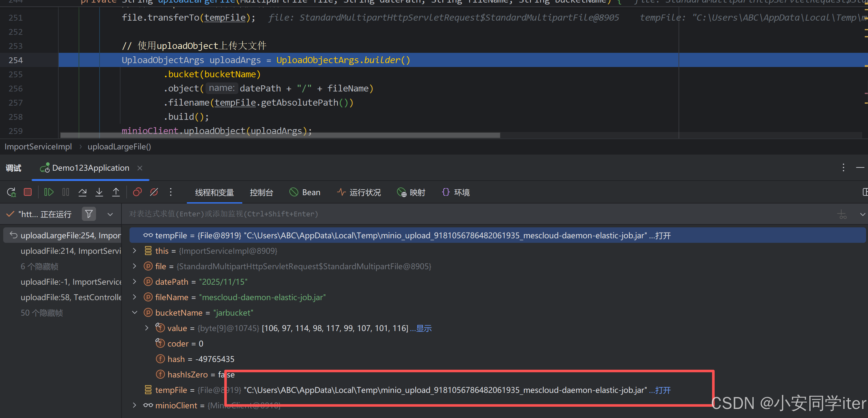Open the 线程和变量 tab
This screenshot has width=868, height=418.
(x=214, y=193)
